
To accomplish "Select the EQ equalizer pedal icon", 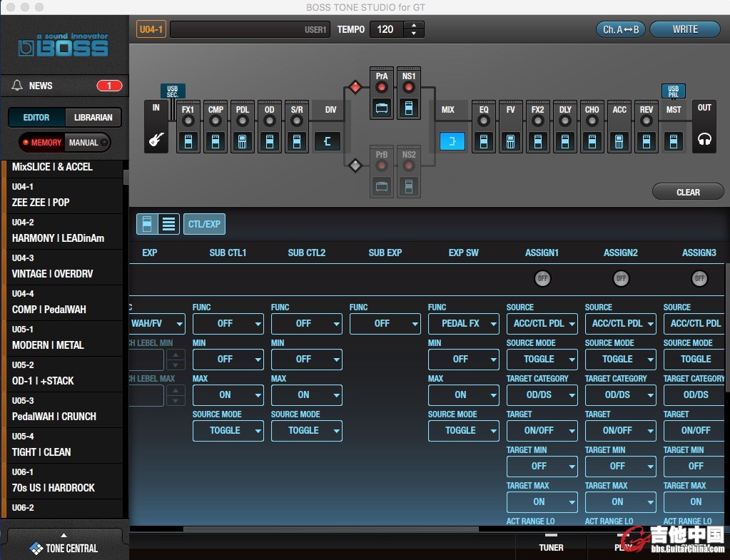I will (484, 141).
